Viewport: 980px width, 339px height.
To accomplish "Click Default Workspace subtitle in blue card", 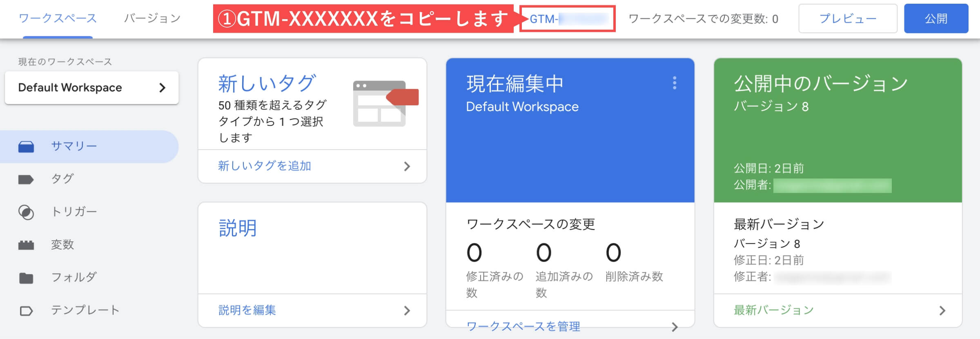I will click(x=522, y=107).
